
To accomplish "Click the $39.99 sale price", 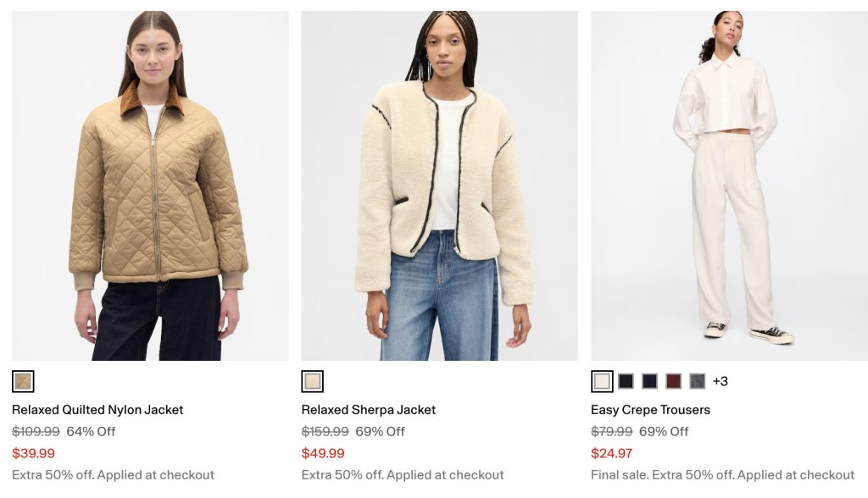I will [x=34, y=453].
